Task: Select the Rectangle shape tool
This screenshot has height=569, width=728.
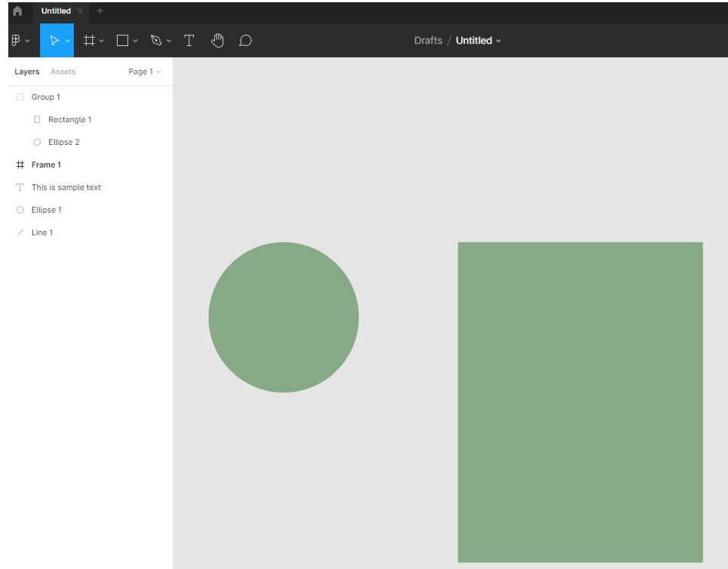Action: [122, 41]
